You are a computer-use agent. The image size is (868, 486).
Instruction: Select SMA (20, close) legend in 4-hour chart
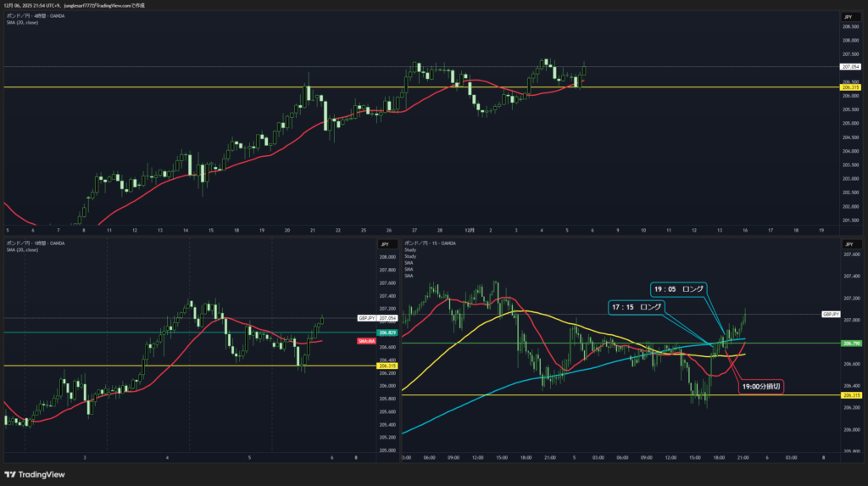pos(22,22)
